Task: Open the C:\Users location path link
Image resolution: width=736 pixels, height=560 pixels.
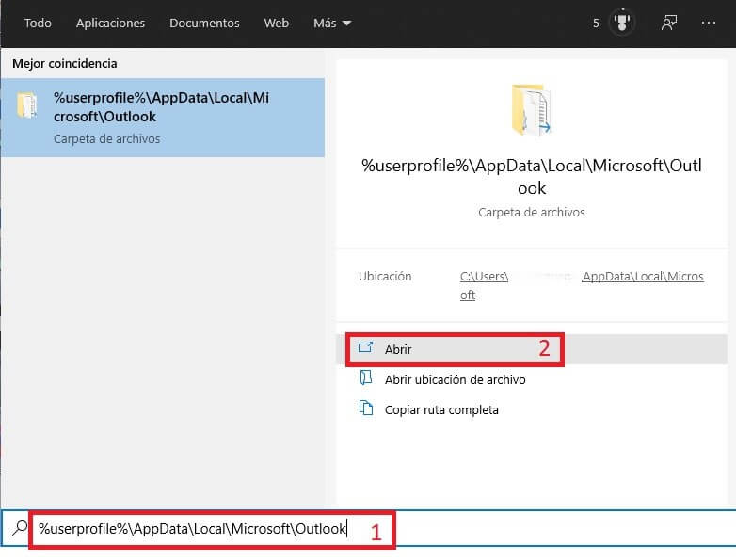Action: (581, 285)
